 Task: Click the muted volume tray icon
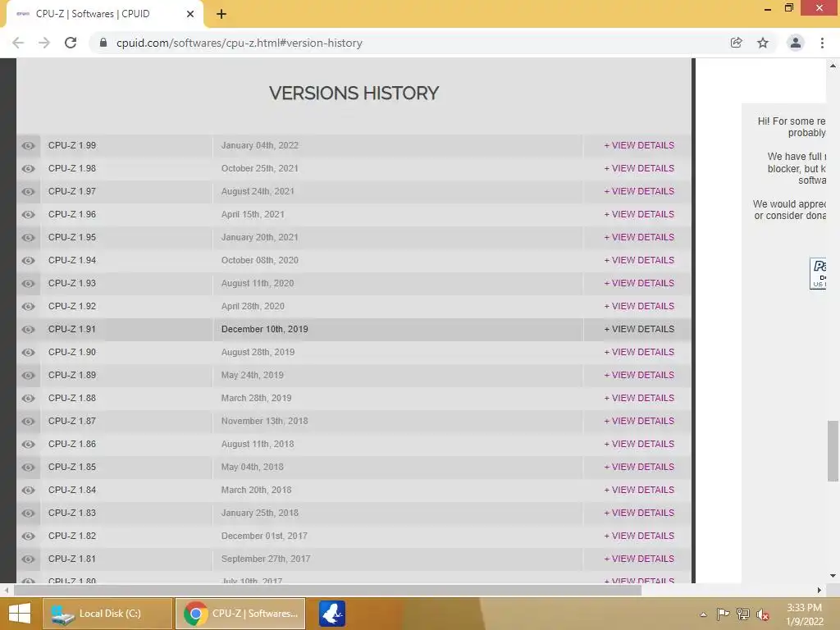tap(762, 614)
